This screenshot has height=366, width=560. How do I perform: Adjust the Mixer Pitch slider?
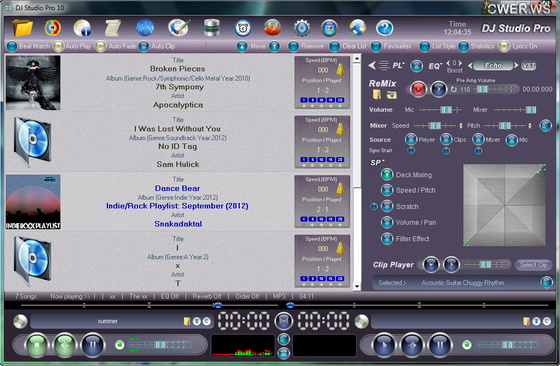[505, 126]
